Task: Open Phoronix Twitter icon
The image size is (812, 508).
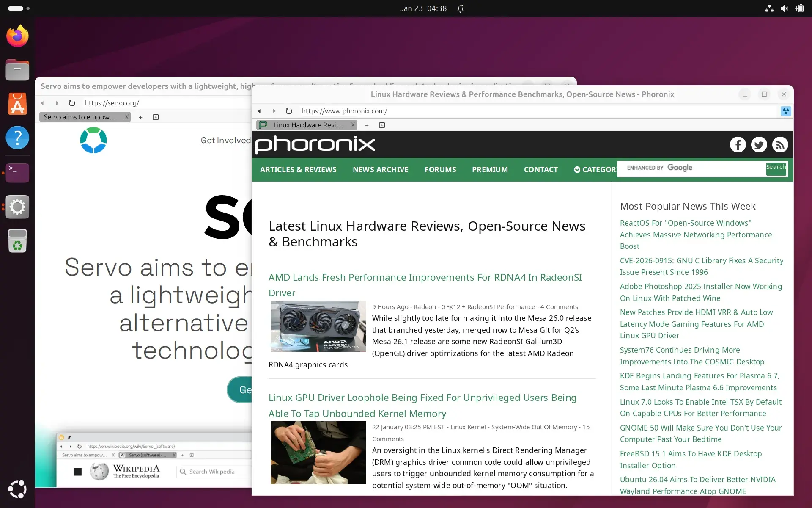Action: [759, 145]
